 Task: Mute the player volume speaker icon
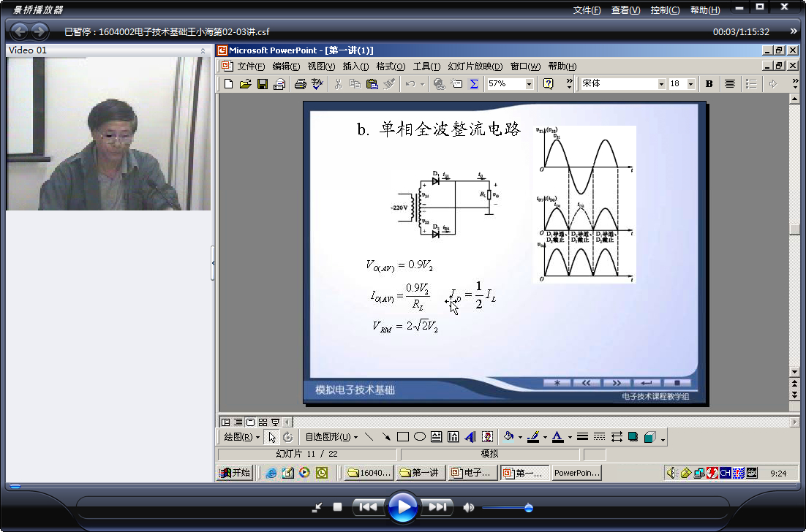468,508
